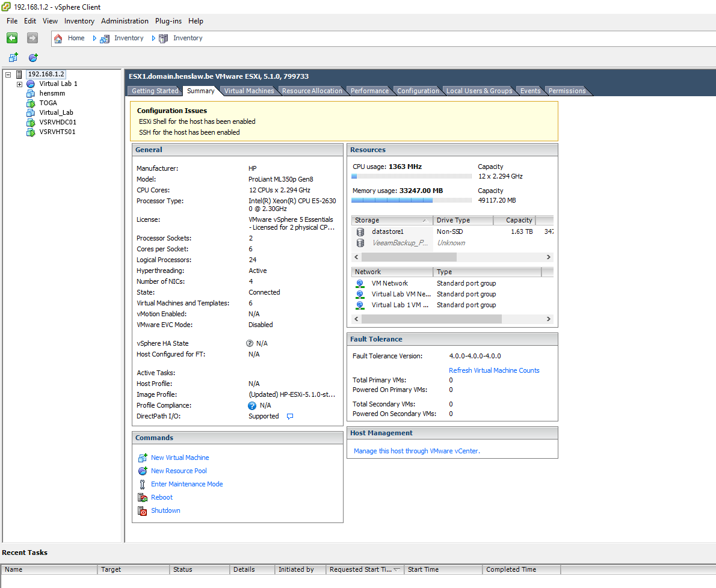Open the Performance tab
The width and height of the screenshot is (716, 588).
tap(369, 91)
